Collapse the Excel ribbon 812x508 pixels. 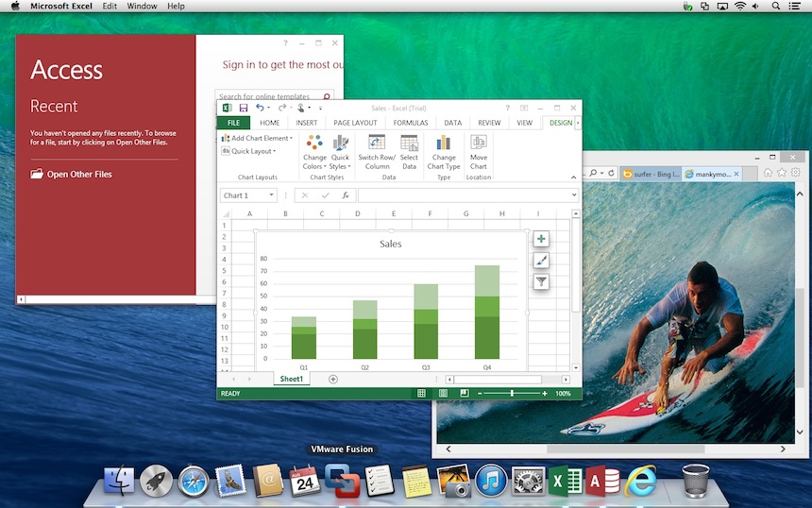573,178
